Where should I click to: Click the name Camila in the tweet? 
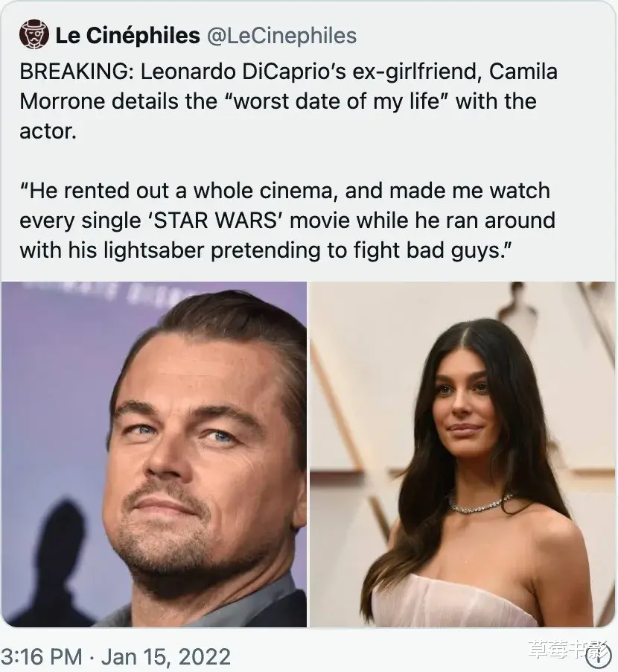point(523,72)
